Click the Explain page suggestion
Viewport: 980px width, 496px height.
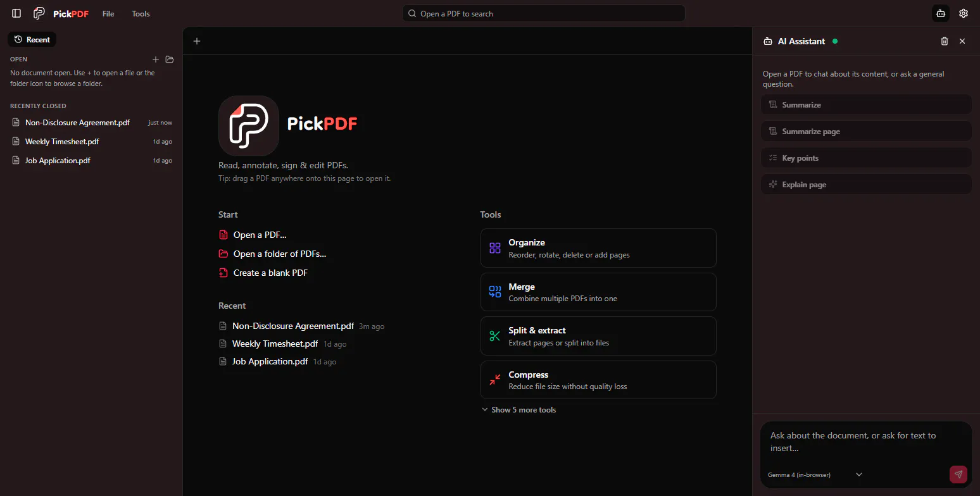[x=866, y=185]
